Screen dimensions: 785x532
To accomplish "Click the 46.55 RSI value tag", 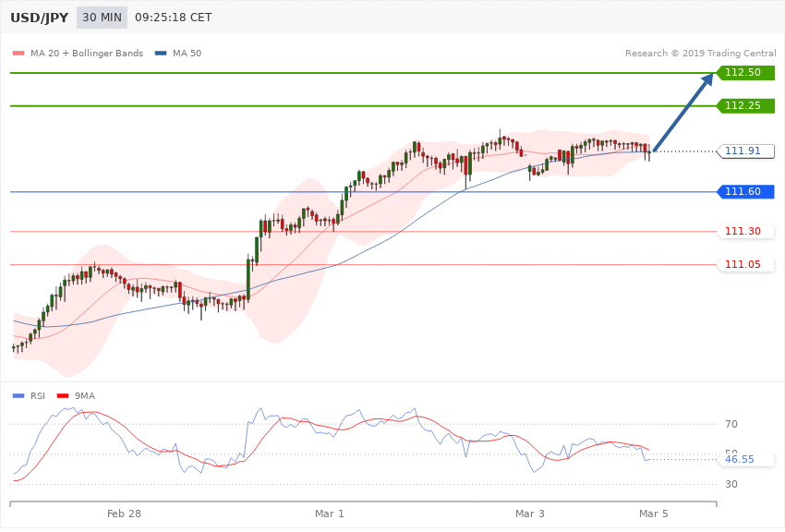I will click(743, 459).
